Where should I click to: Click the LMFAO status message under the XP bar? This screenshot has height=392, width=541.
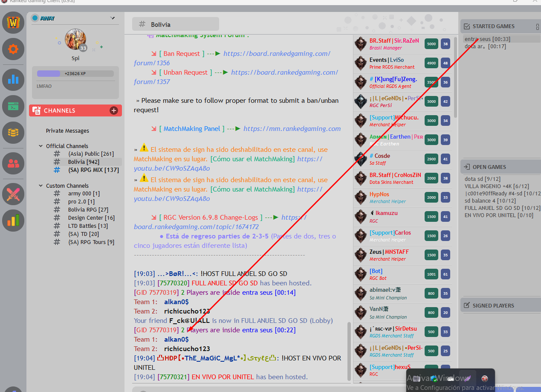click(45, 86)
